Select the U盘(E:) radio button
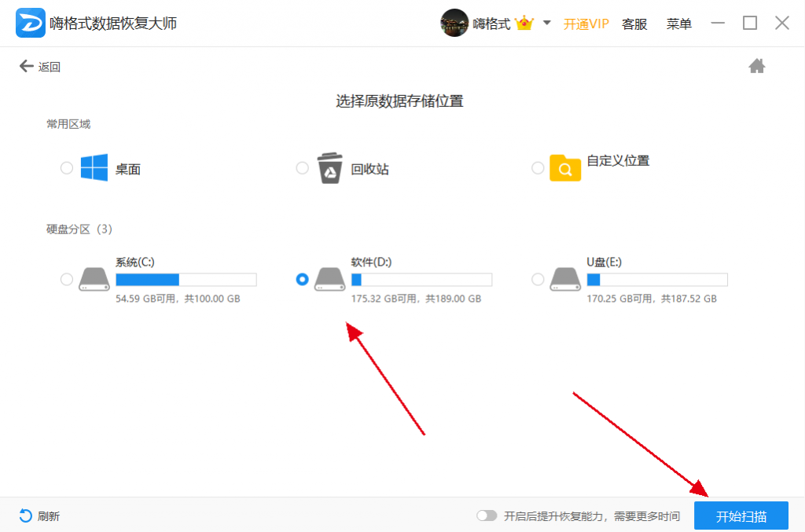 [x=538, y=279]
